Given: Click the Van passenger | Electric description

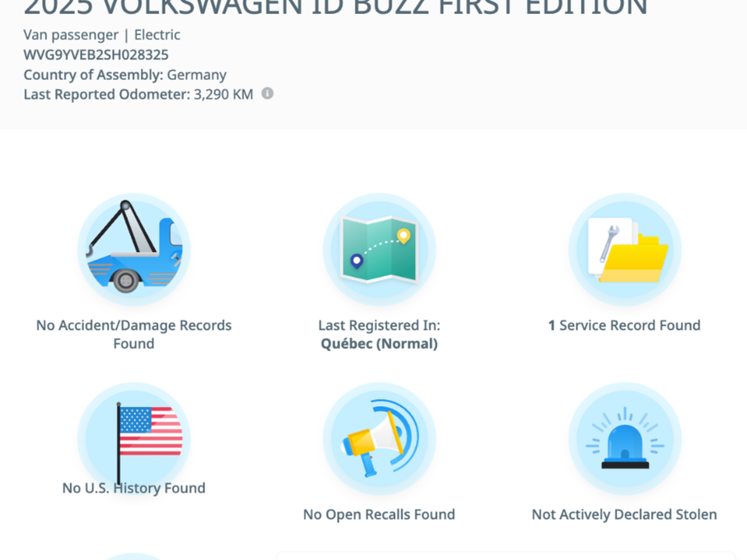Looking at the screenshot, I should [x=102, y=35].
